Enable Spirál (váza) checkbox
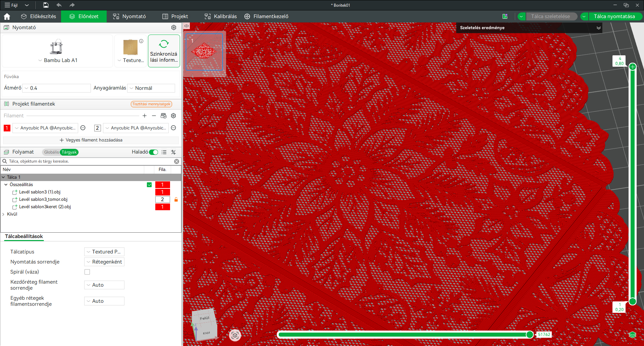Image resolution: width=644 pixels, height=346 pixels. 87,272
